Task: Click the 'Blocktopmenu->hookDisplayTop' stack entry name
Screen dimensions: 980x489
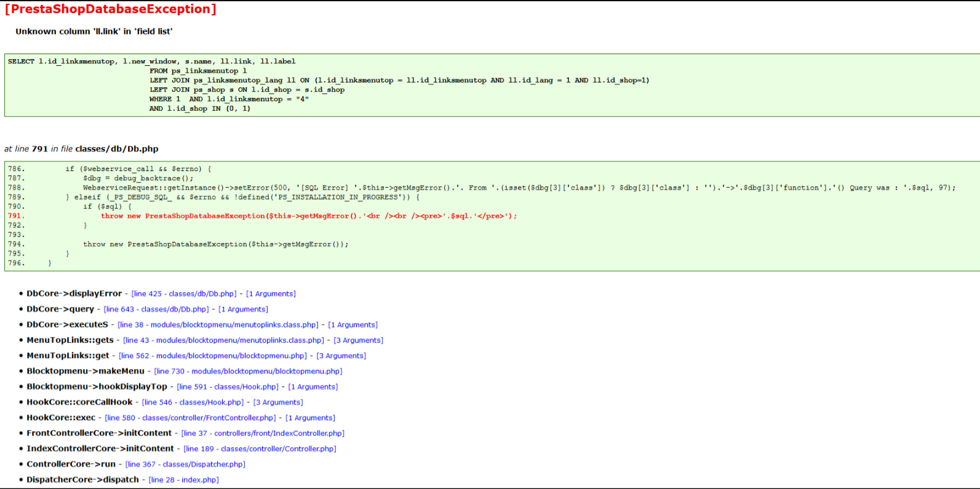Action: 97,386
